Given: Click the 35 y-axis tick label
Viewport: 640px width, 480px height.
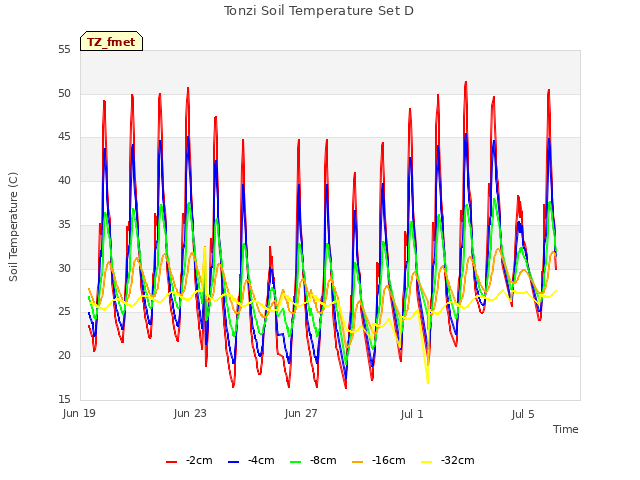Looking at the screenshot, I should tap(64, 224).
